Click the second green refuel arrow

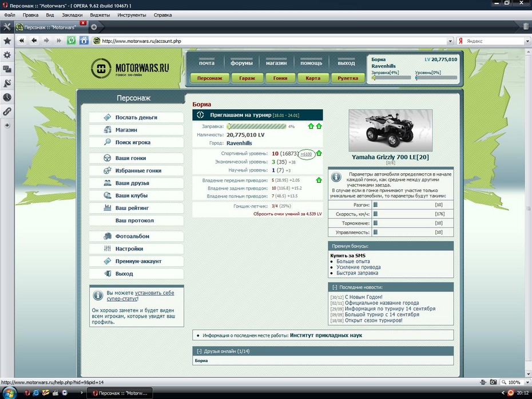click(319, 126)
